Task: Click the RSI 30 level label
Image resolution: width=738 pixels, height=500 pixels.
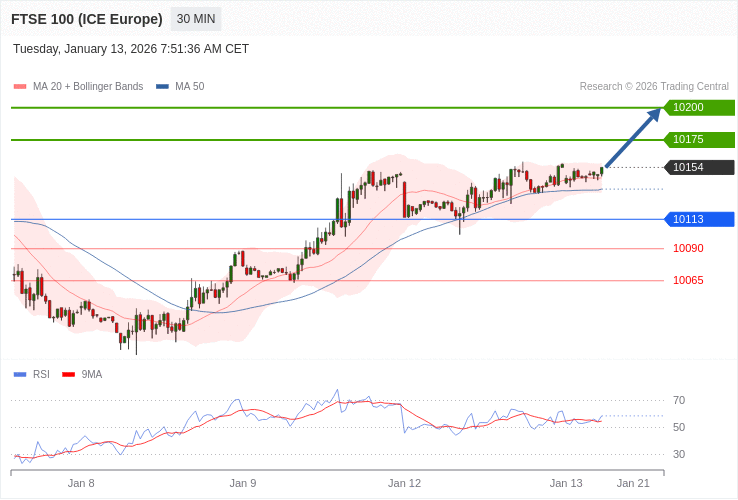Action: pyautogui.click(x=679, y=454)
